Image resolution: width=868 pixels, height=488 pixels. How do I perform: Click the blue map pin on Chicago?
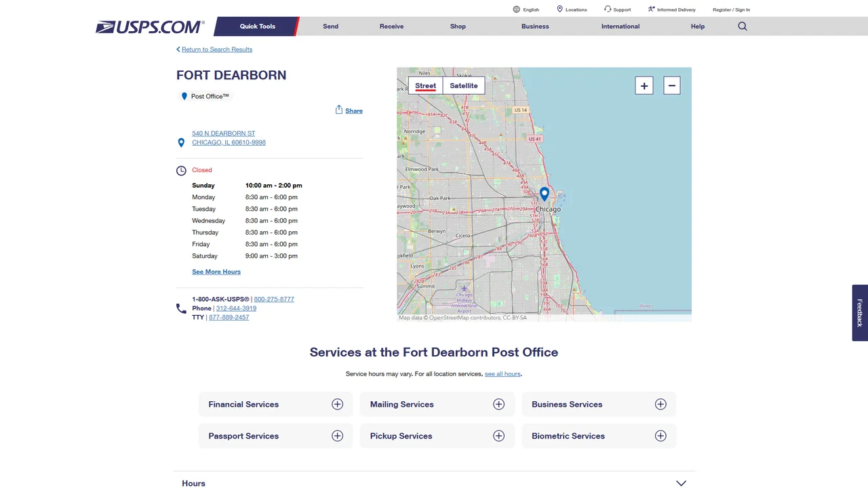pyautogui.click(x=544, y=195)
